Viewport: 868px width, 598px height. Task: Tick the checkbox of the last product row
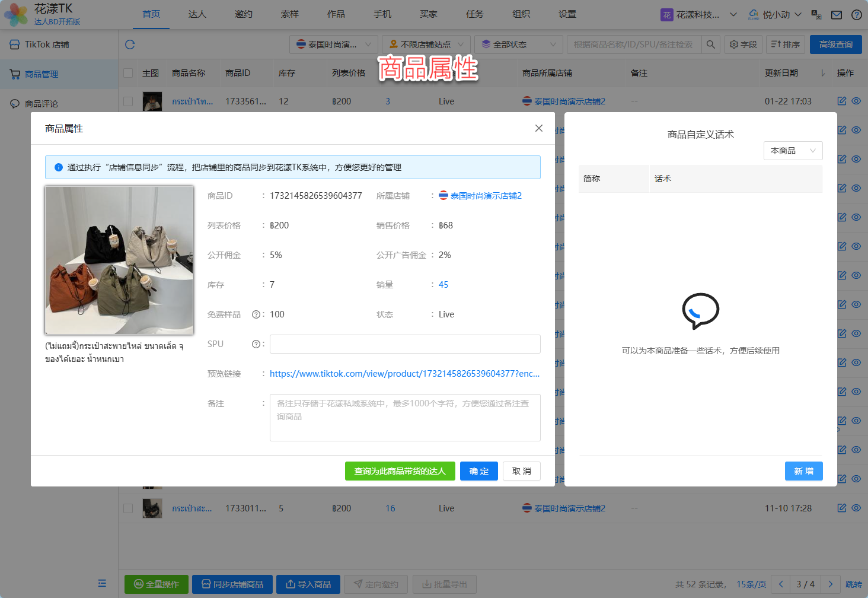128,508
